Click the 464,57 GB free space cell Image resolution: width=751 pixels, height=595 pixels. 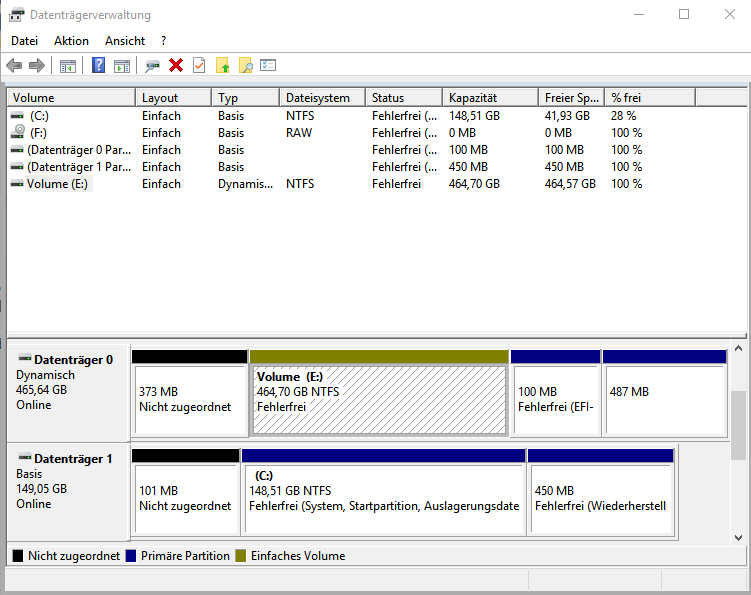pos(570,184)
